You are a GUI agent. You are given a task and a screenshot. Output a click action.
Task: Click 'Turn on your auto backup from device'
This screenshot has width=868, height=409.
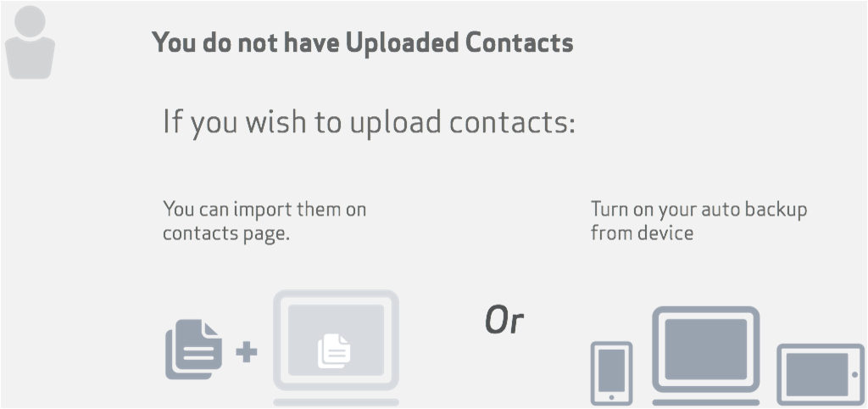(x=698, y=221)
